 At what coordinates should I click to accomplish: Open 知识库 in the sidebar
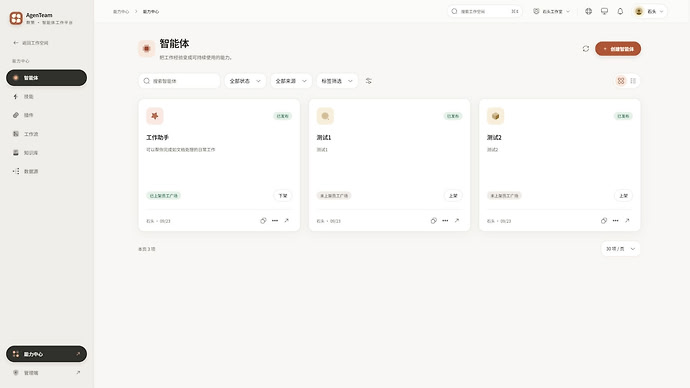pyautogui.click(x=46, y=153)
